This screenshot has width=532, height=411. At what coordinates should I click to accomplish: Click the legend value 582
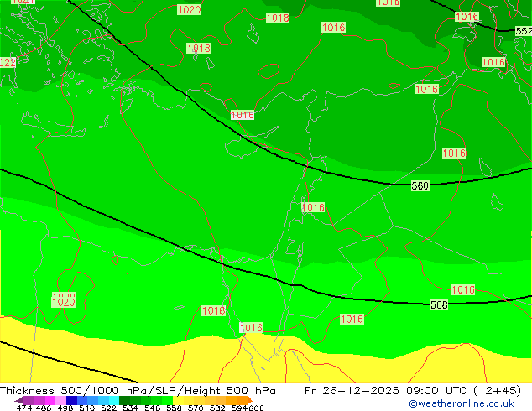[217, 408]
